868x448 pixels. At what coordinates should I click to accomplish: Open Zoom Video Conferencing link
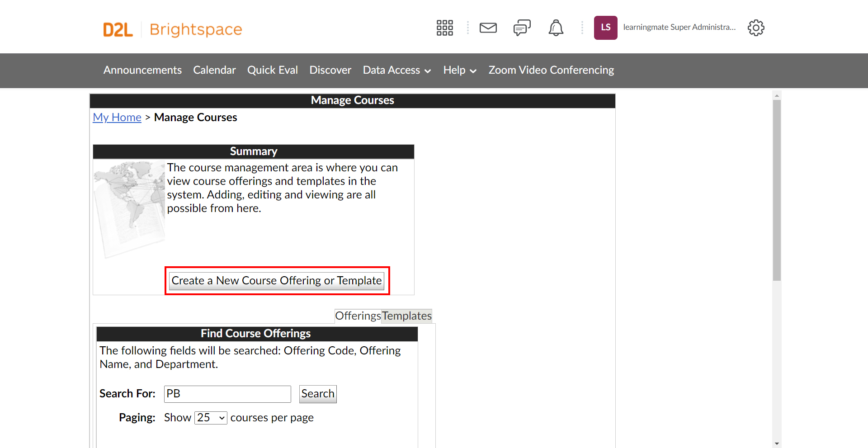[x=551, y=70]
